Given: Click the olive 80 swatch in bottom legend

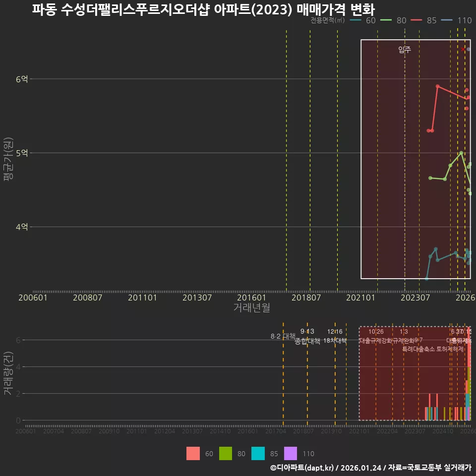Looking at the screenshot, I should (x=227, y=453).
